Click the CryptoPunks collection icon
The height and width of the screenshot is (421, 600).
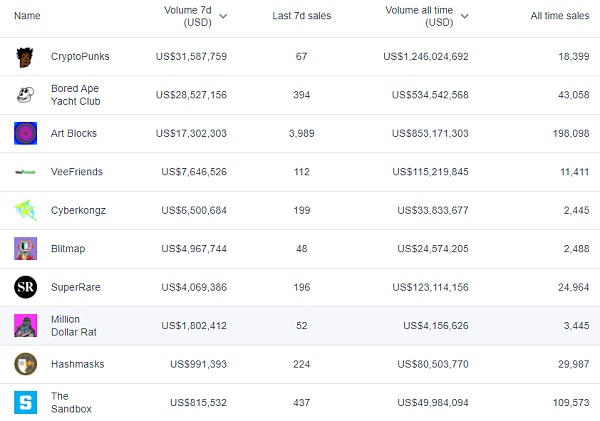25,57
